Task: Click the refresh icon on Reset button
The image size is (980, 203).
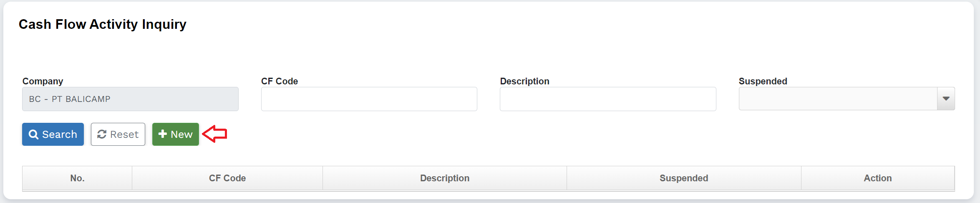Action: (x=102, y=134)
